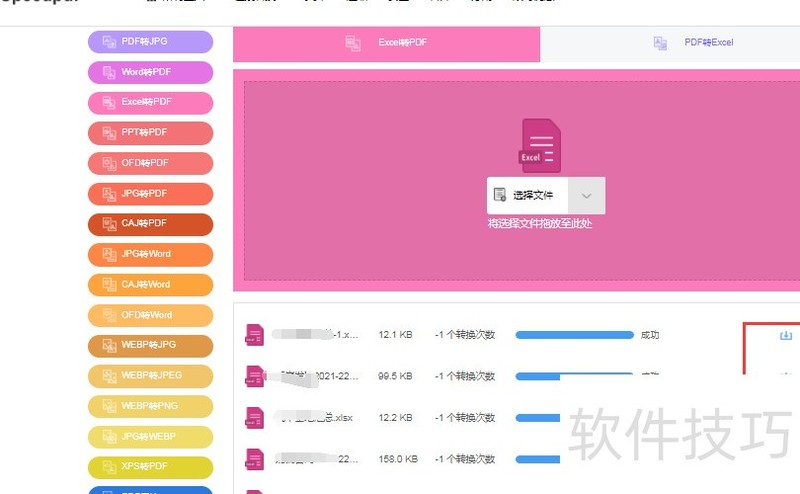Viewport: 800px width, 494px height.
Task: Go to JPG转Word in sidebar
Action: [150, 254]
